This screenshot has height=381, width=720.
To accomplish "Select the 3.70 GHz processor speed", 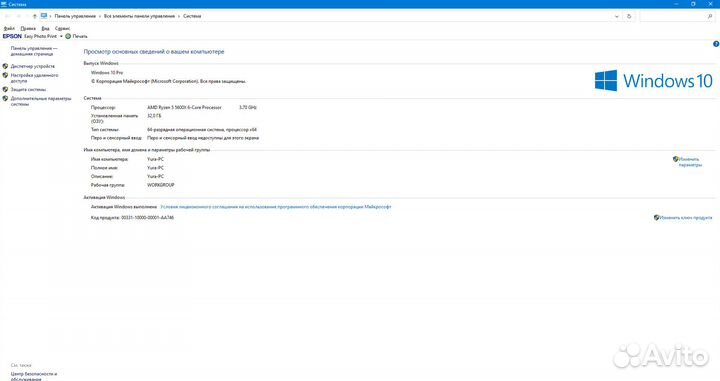I will tap(248, 107).
